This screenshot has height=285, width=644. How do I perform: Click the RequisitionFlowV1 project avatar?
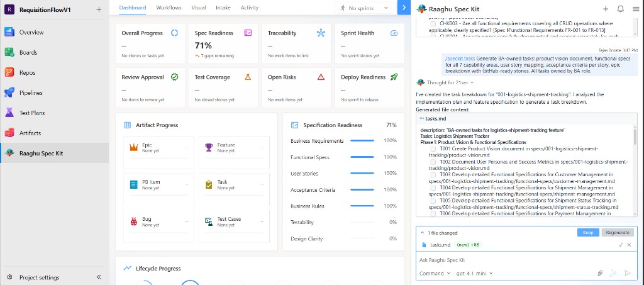coord(9,9)
